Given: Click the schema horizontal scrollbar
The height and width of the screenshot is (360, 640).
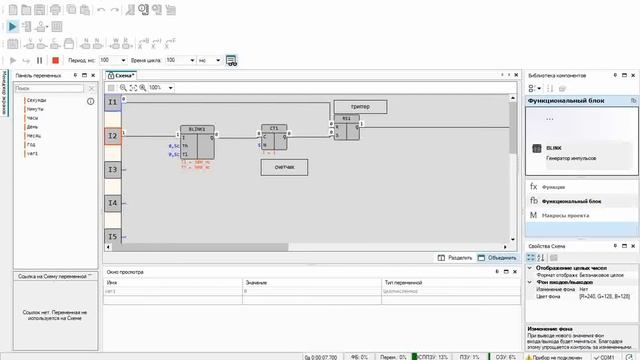Looking at the screenshot, I should click(200, 247).
